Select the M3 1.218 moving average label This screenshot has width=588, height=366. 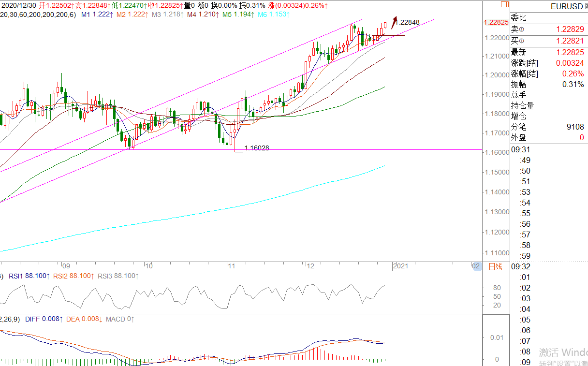[168, 15]
